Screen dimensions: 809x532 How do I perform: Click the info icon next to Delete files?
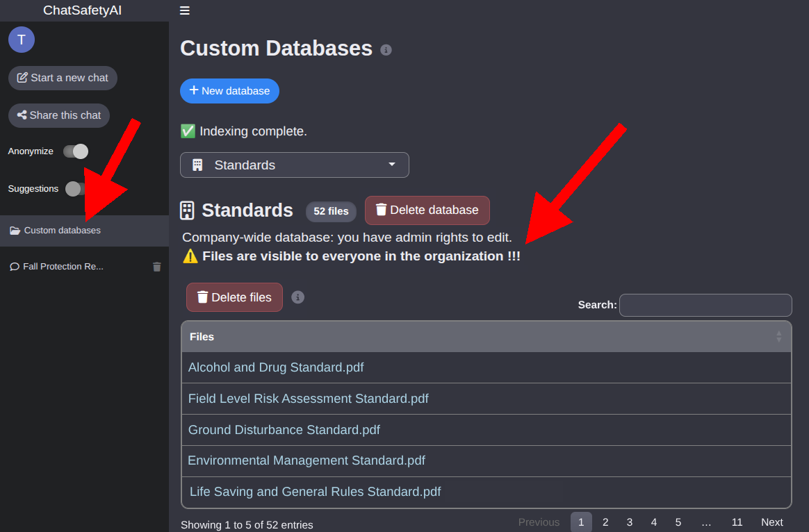click(297, 297)
